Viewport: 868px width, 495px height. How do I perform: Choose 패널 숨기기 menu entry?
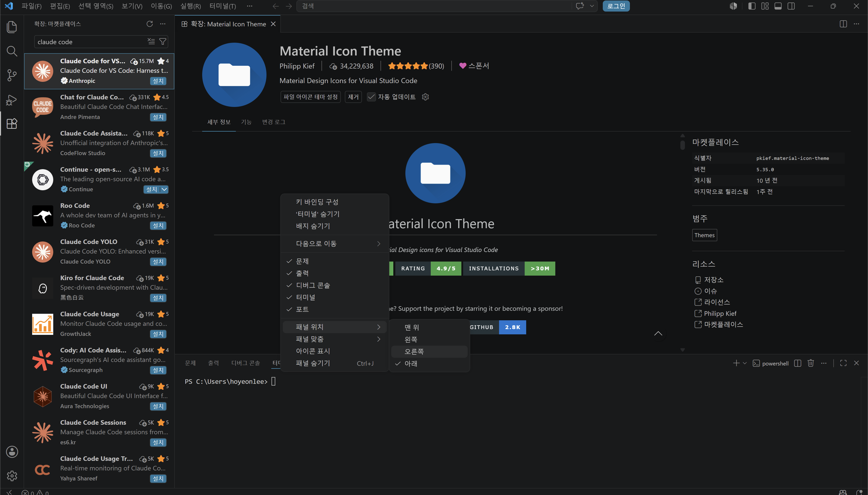tap(334, 363)
